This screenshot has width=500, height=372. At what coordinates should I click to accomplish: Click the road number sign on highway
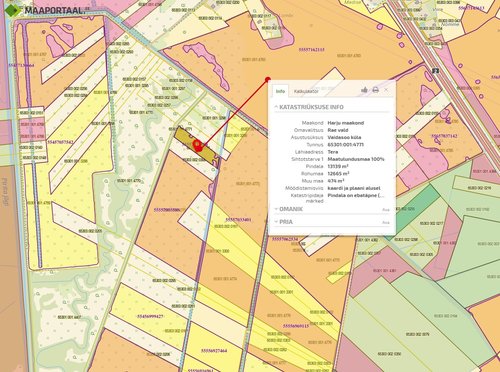[435, 71]
